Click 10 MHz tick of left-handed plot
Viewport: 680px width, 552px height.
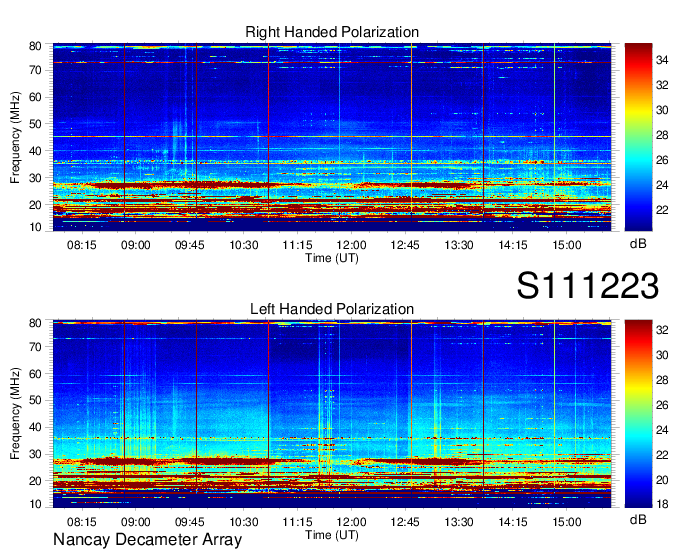[x=35, y=504]
